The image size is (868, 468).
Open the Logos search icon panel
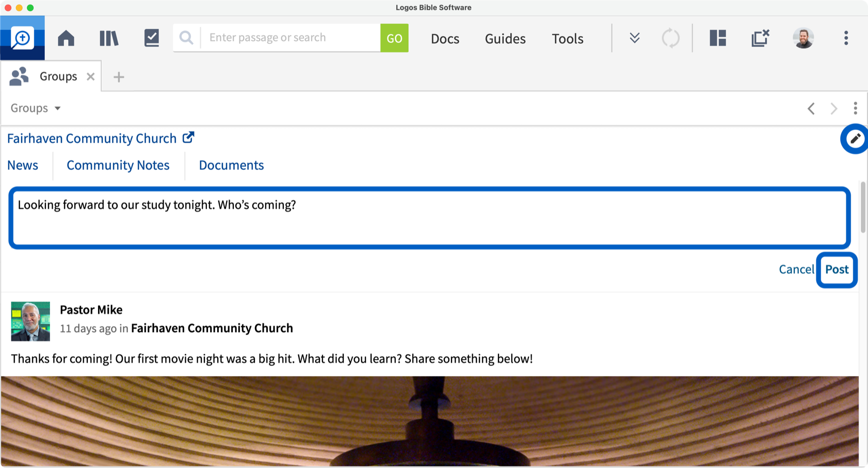pos(22,38)
